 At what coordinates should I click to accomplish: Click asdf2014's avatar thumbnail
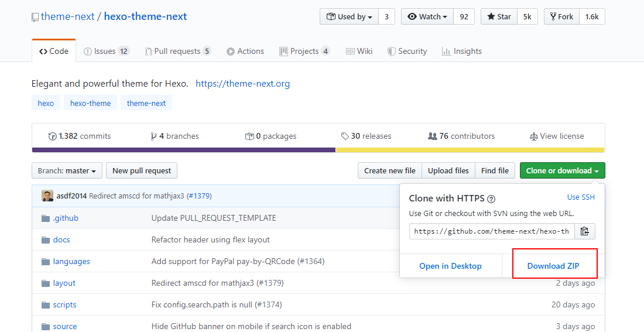[47, 196]
